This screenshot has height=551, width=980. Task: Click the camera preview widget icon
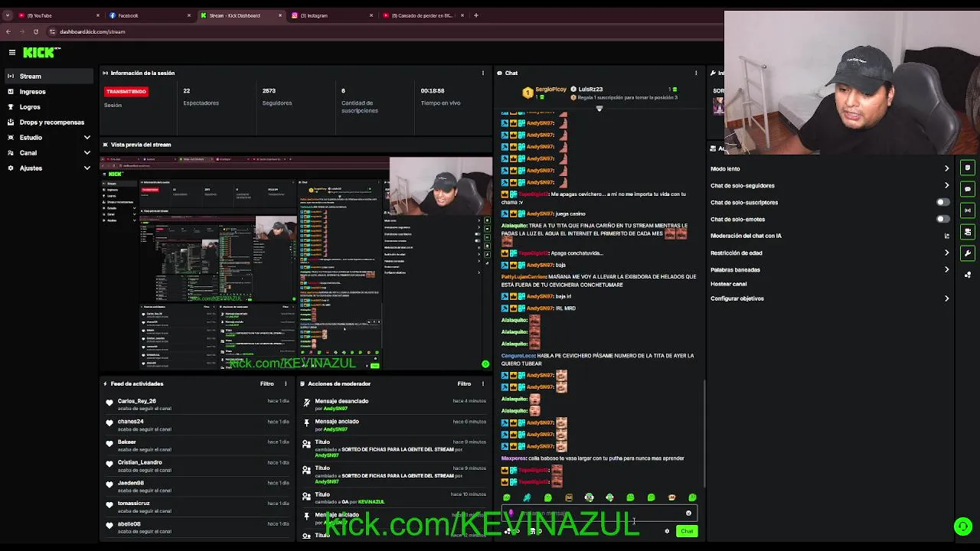pyautogui.click(x=968, y=232)
